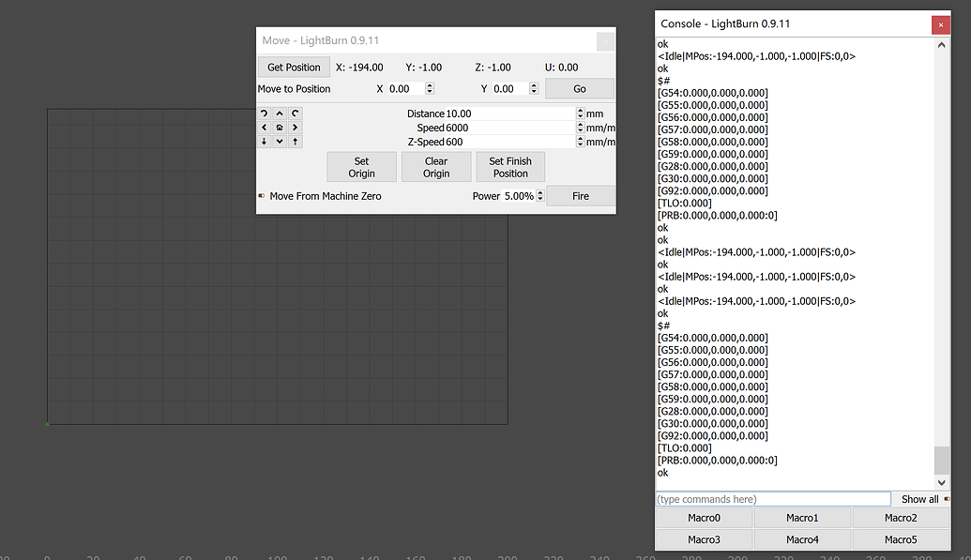Toggle the Show all switch in Console
Screen dimensions: 971x560
pyautogui.click(x=946, y=499)
